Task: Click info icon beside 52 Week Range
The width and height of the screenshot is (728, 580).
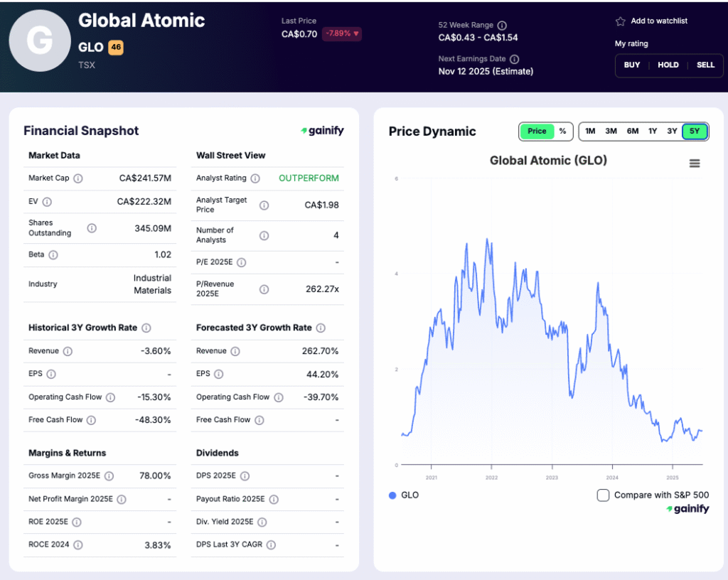Action: tap(502, 26)
